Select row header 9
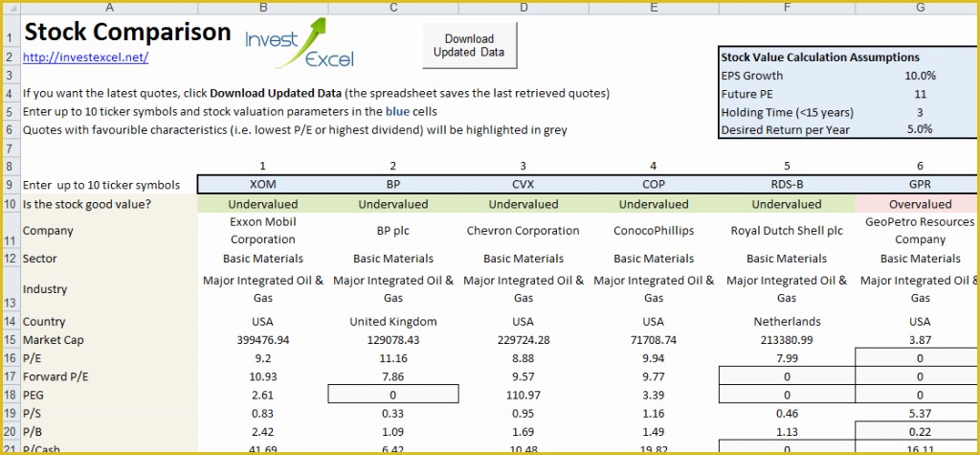Viewport: 980px width, 455px height. click(x=10, y=185)
